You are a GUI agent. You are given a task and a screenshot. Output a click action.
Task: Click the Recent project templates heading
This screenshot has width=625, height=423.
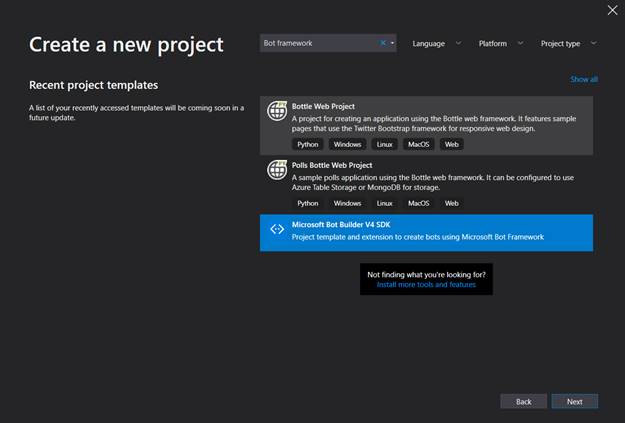(94, 85)
